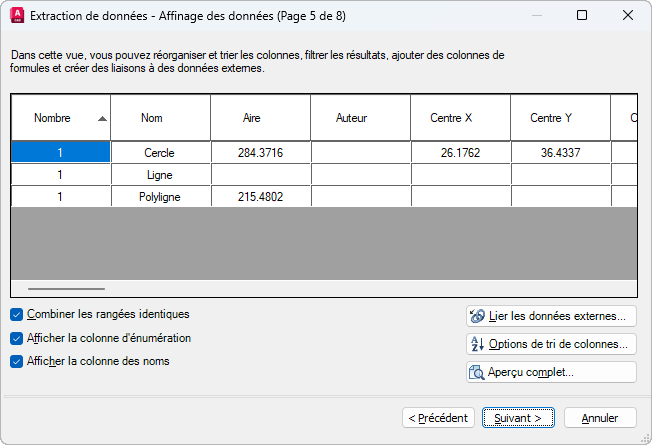Uncheck Combiner les rangées identiques
The height and width of the screenshot is (445, 652).
click(16, 315)
